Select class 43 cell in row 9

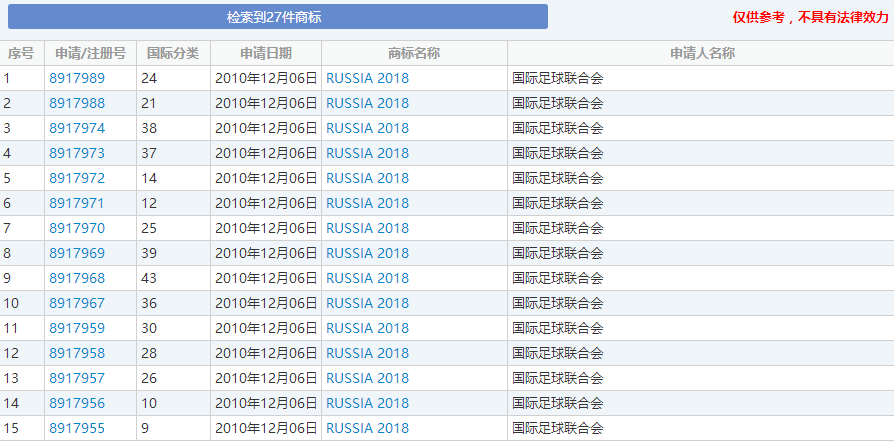tap(173, 278)
